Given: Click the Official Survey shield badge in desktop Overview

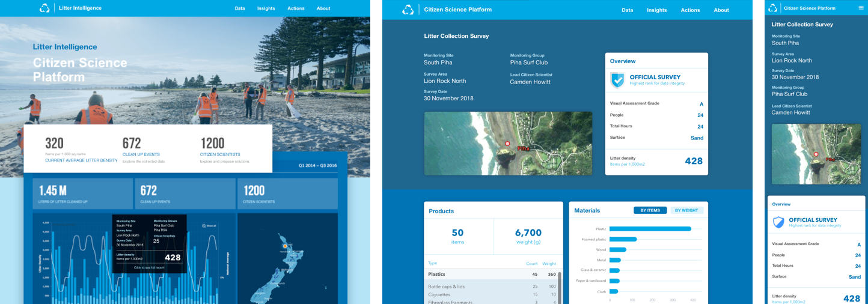Looking at the screenshot, I should coord(617,80).
